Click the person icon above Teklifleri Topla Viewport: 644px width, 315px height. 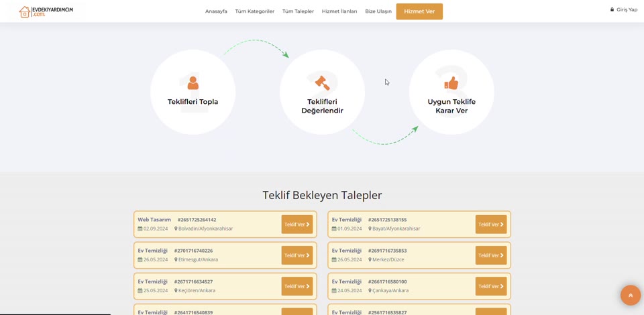(x=193, y=83)
